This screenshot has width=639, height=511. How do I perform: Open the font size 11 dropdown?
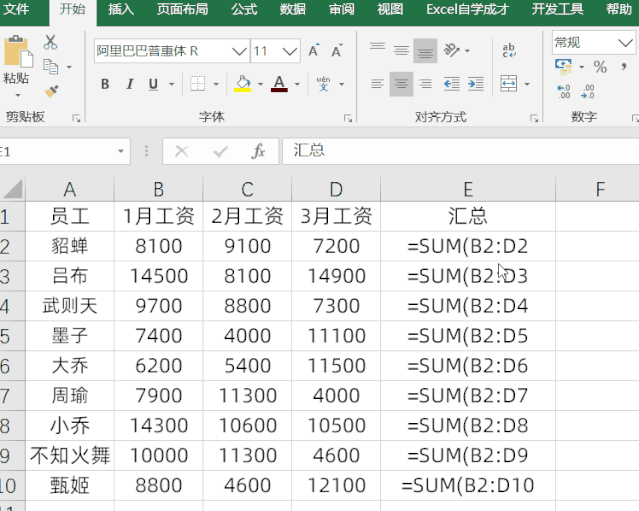pos(290,51)
